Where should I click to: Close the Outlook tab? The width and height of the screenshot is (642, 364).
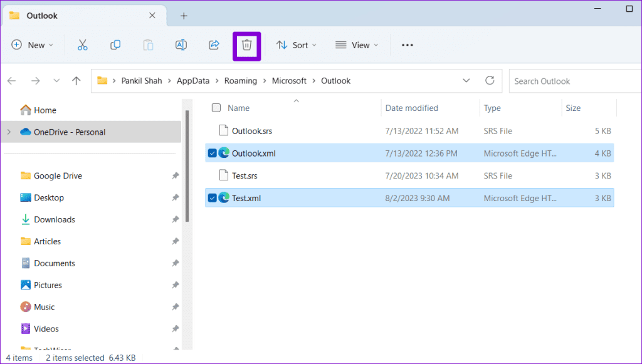[152, 16]
